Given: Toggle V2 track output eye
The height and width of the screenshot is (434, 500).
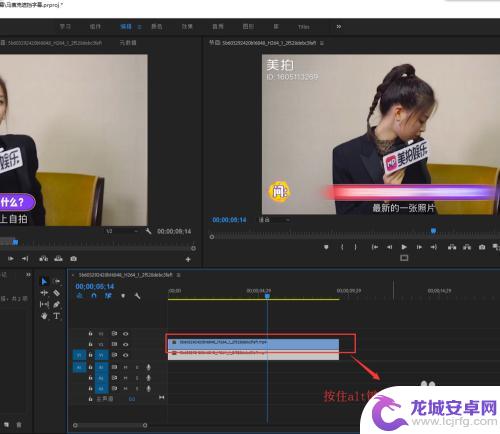Looking at the screenshot, I should pyautogui.click(x=125, y=344).
